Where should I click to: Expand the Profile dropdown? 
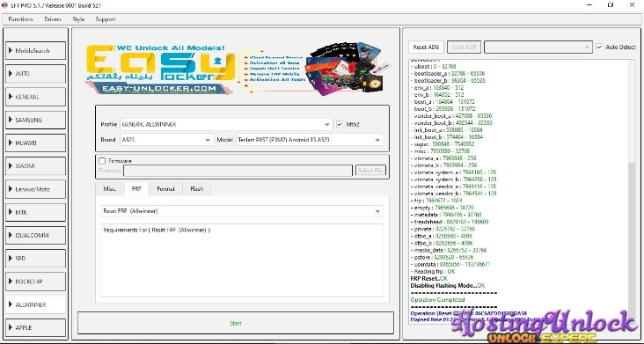[226, 124]
